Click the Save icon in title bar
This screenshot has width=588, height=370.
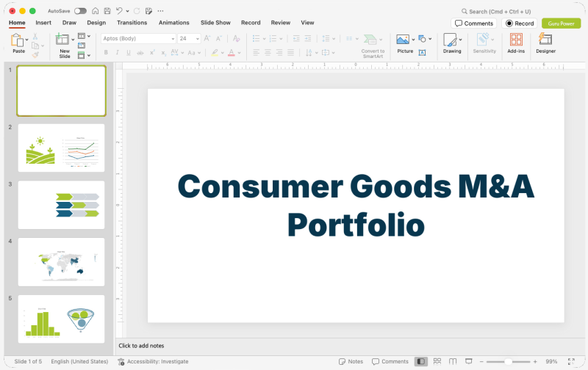[x=107, y=11]
